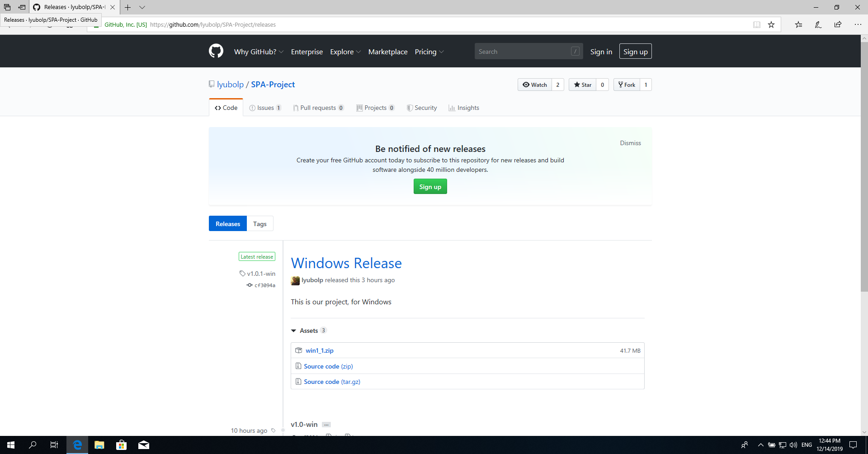Click the Latest release badge
The height and width of the screenshot is (454, 868).
coord(257,256)
